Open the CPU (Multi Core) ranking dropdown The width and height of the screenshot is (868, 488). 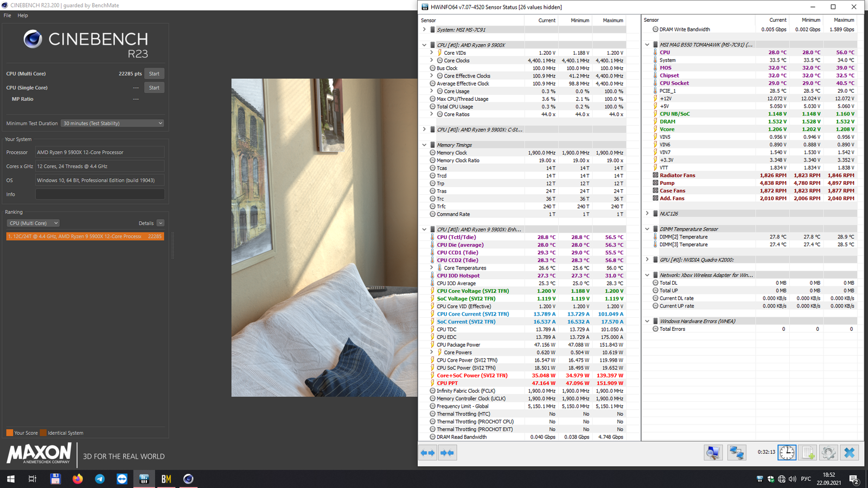point(33,223)
